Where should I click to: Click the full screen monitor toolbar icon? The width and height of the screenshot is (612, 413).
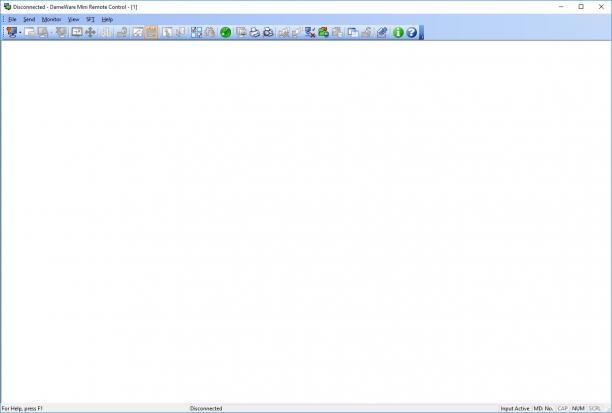pyautogui.click(x=77, y=32)
